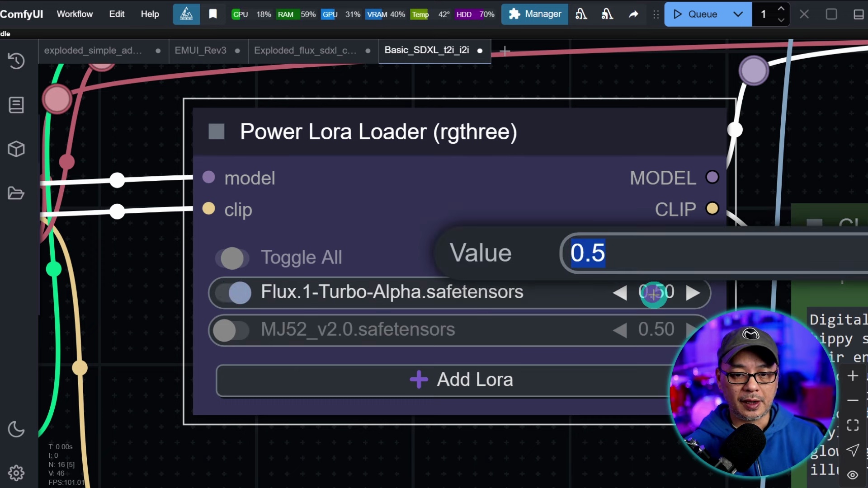The width and height of the screenshot is (868, 488).
Task: Click the square stop icon in top bar
Action: 831,14
